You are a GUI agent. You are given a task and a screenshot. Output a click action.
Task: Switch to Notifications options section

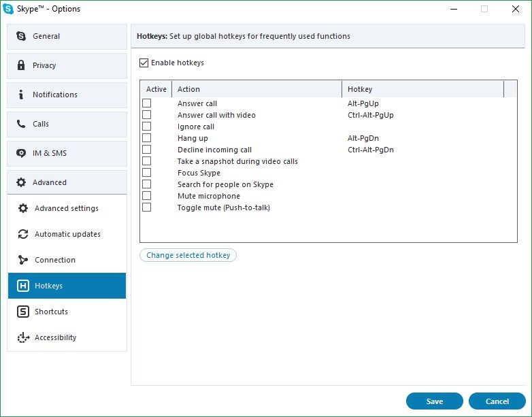click(67, 95)
